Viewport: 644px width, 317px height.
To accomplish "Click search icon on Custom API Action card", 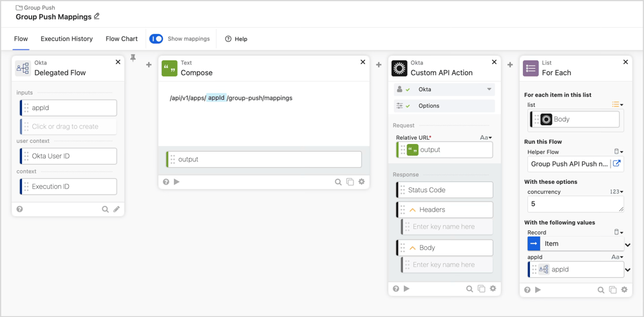I will tap(469, 289).
